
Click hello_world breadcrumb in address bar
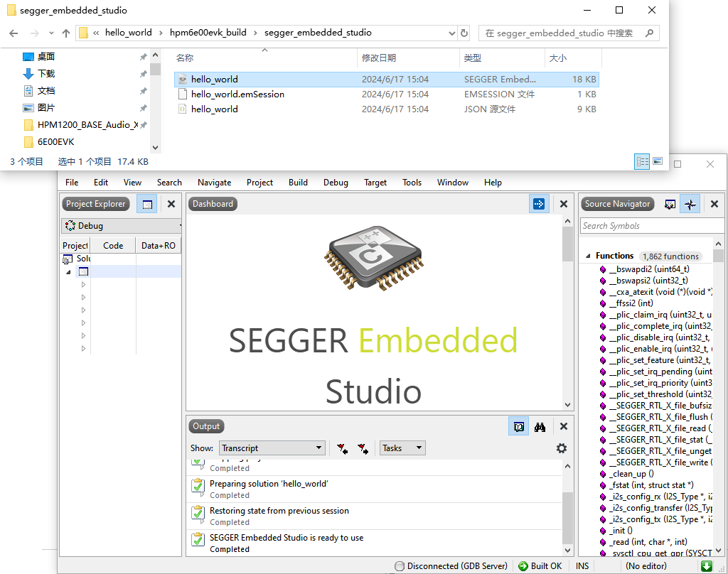[128, 33]
